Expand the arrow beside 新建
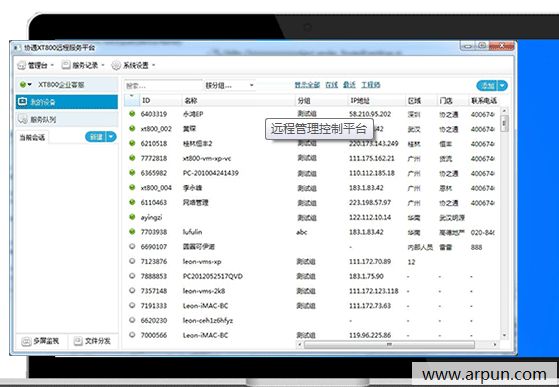Image resolution: width=559 pixels, height=387 pixels. pos(112,137)
